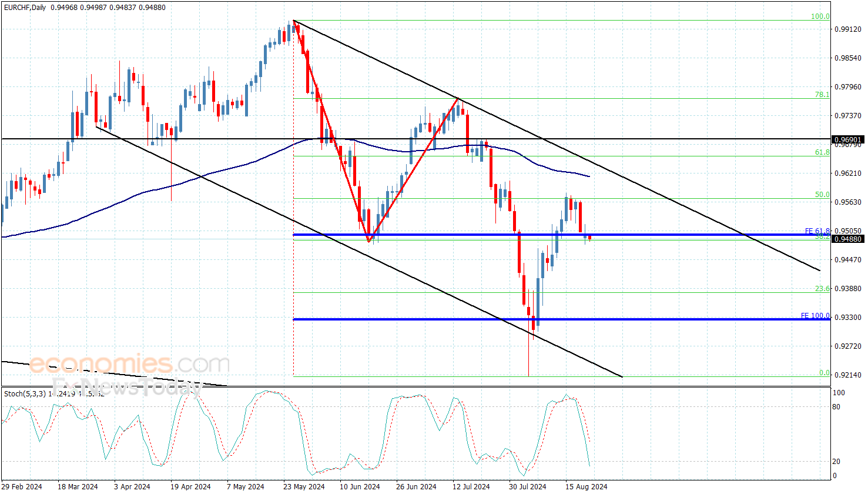Screen dimensions: 868x494
Task: Click the 0.93300 price axis label
Action: [x=848, y=318]
